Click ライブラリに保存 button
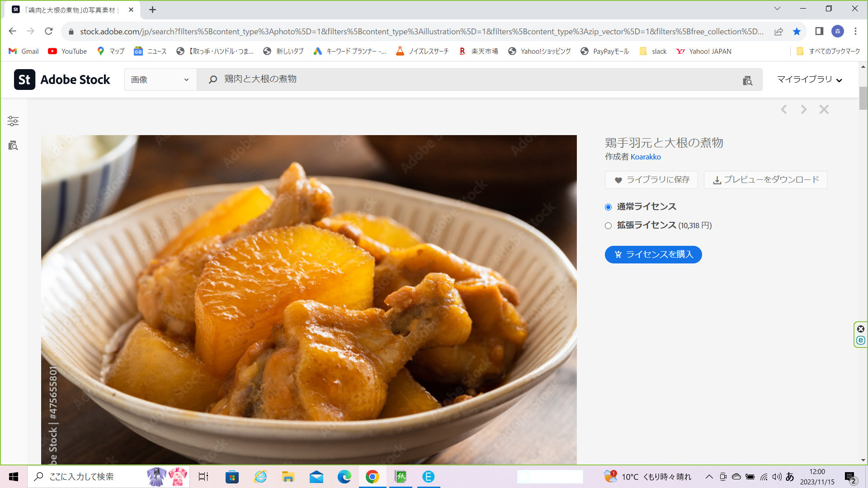This screenshot has height=488, width=868. [651, 180]
